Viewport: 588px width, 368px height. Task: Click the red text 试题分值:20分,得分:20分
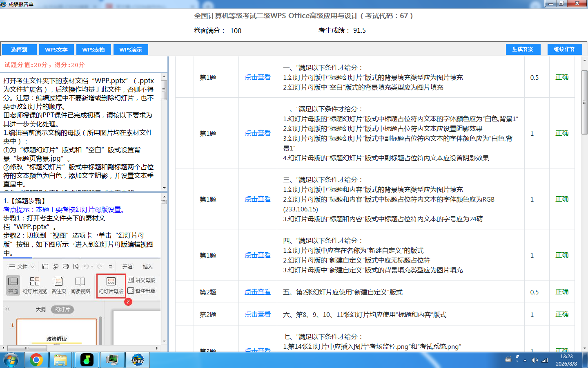pyautogui.click(x=45, y=65)
